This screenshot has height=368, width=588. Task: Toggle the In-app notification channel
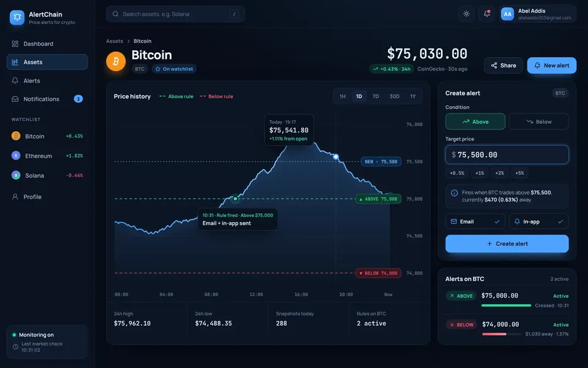pos(539,221)
